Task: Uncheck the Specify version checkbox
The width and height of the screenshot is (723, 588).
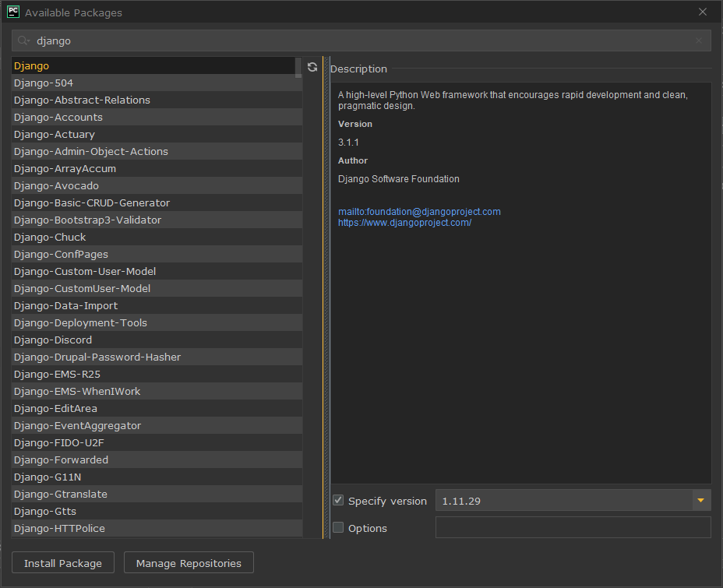Action: (x=338, y=500)
